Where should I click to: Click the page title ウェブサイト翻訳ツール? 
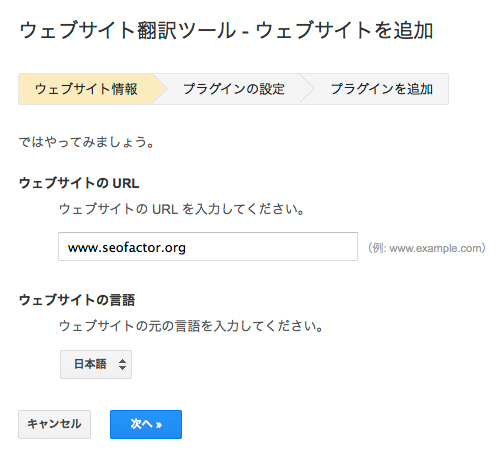pos(128,31)
